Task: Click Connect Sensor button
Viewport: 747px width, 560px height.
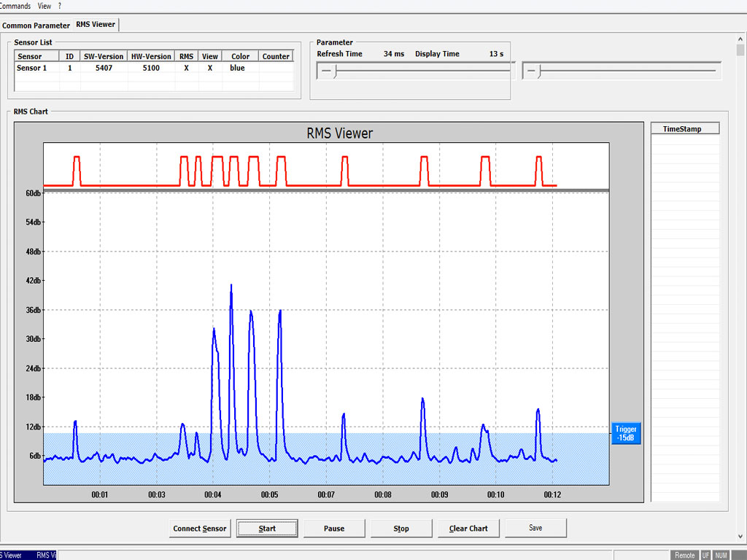Action: [200, 528]
